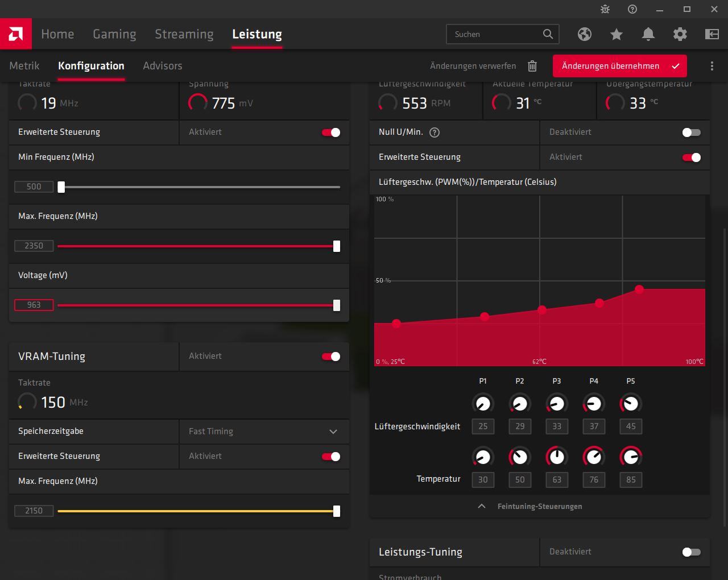Click Änderungen übernehmen button
This screenshot has width=728, height=580.
tap(620, 66)
